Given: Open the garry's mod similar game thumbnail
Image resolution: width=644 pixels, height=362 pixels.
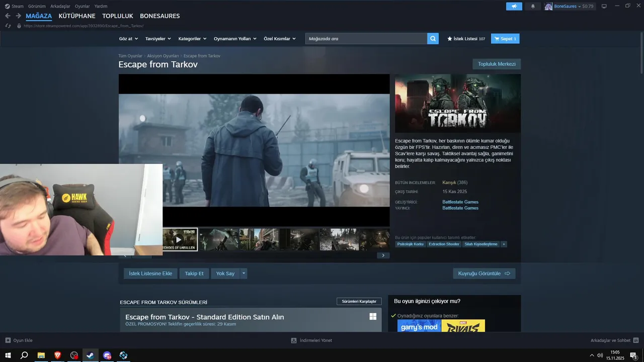Looking at the screenshot, I should (x=419, y=326).
